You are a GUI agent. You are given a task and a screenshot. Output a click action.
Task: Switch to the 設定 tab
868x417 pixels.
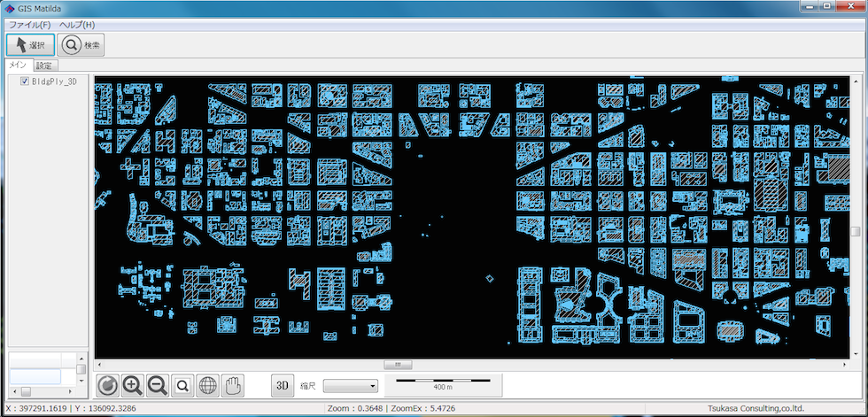(x=44, y=66)
